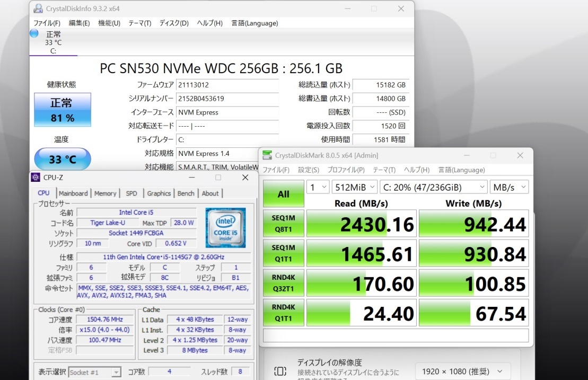
Task: Open ヘルプ(H) menu in CrystalDiskInfo
Action: pyautogui.click(x=209, y=23)
